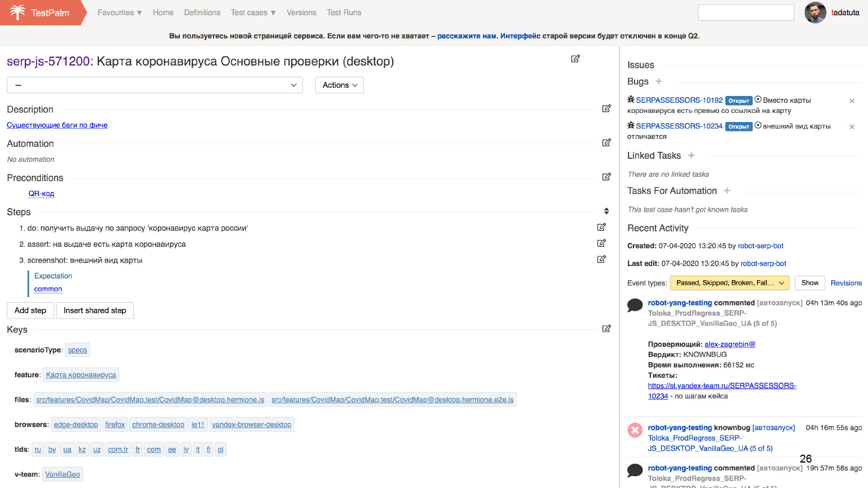Open the status dropdown under the title

[x=154, y=85]
